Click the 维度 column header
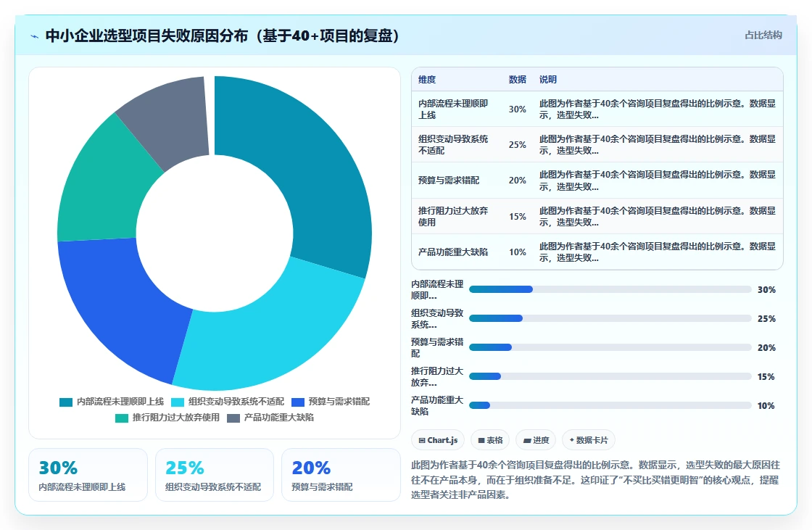Image resolution: width=812 pixels, height=530 pixels. coord(427,79)
